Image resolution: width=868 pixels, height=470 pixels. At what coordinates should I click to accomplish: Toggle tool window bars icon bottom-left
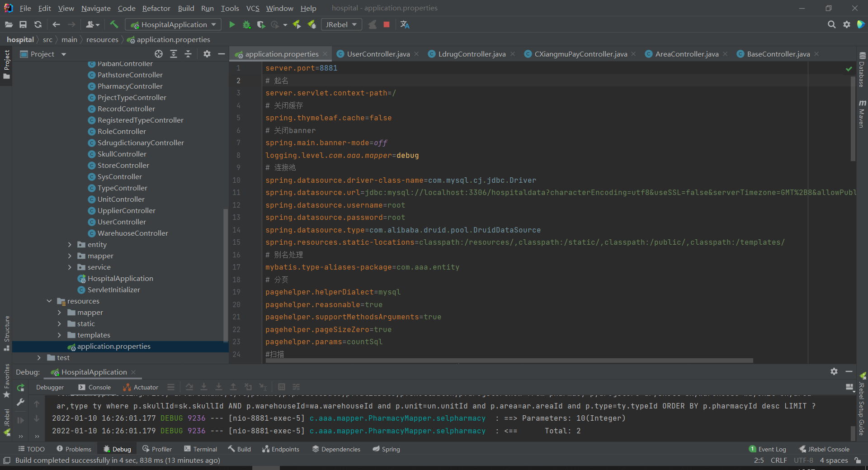point(6,460)
